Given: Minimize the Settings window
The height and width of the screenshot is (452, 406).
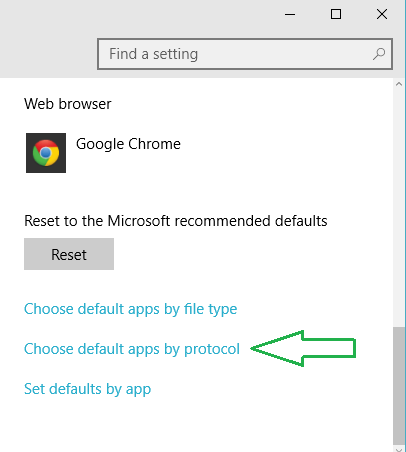Looking at the screenshot, I should tap(290, 14).
